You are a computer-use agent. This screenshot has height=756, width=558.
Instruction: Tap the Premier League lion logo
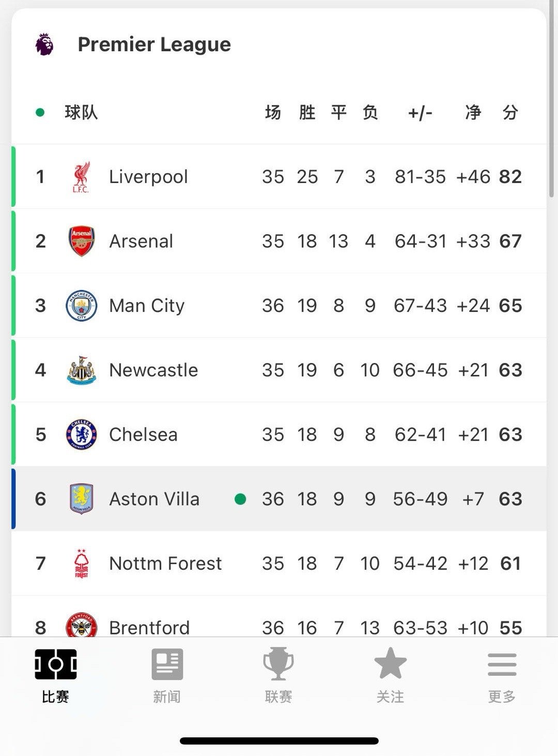pos(44,44)
